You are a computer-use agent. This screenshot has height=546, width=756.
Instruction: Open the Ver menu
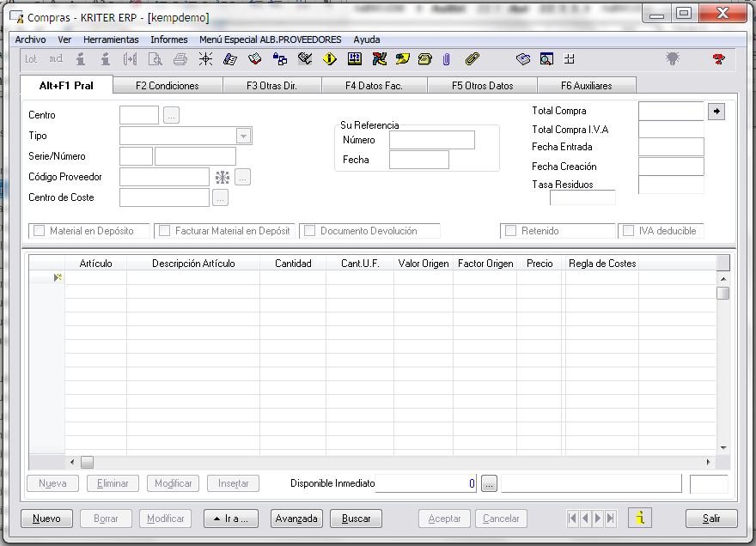64,39
